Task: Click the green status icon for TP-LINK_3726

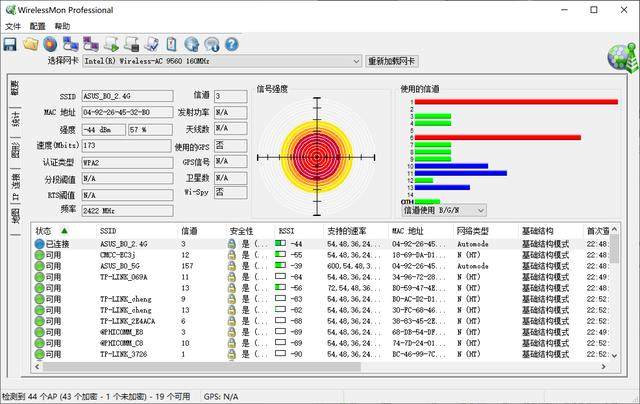Action: pyautogui.click(x=39, y=355)
